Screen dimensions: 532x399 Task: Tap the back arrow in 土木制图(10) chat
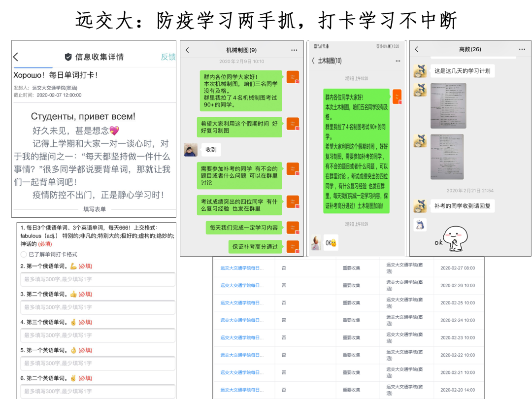coord(313,61)
